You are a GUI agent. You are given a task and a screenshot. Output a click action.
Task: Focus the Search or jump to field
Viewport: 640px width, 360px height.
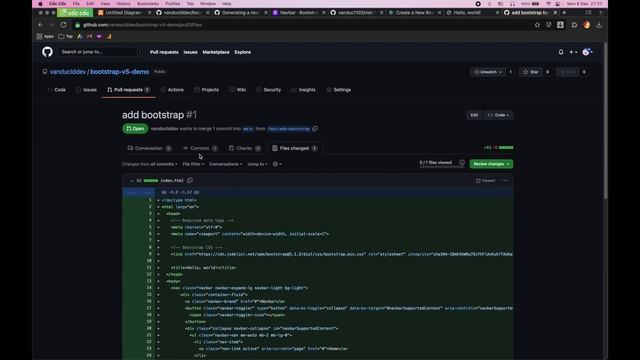100,52
